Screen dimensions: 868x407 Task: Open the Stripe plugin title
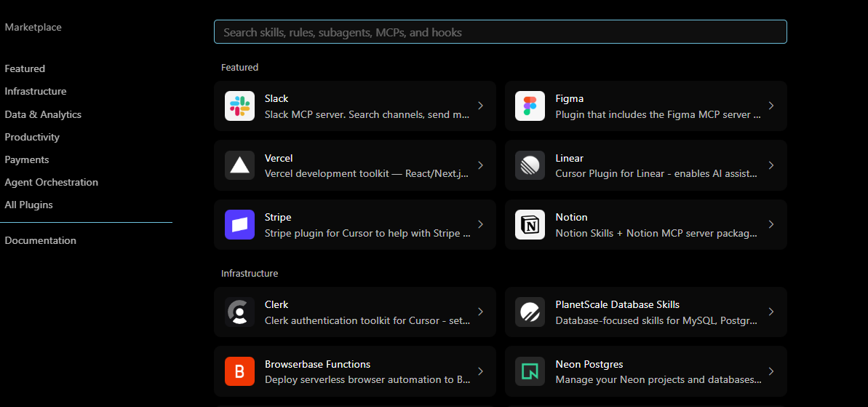click(278, 217)
